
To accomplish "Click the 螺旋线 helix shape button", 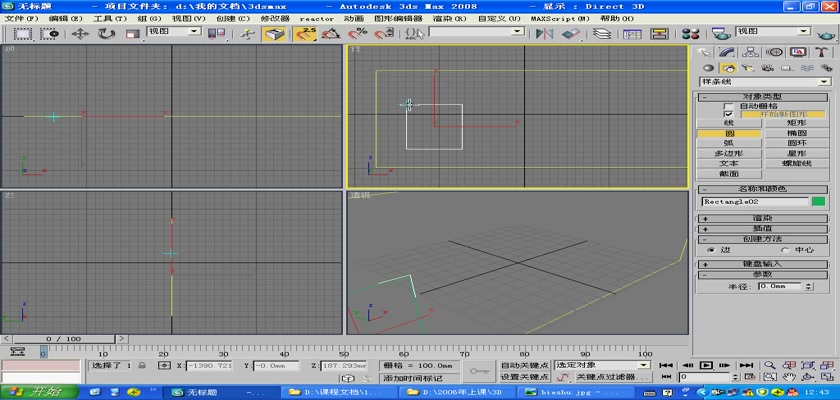I will pyautogui.click(x=796, y=163).
